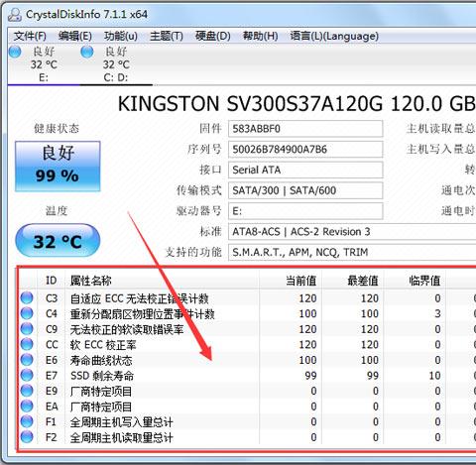The image size is (476, 465).
Task: Click status orb for attribute F1
Action: 27,421
